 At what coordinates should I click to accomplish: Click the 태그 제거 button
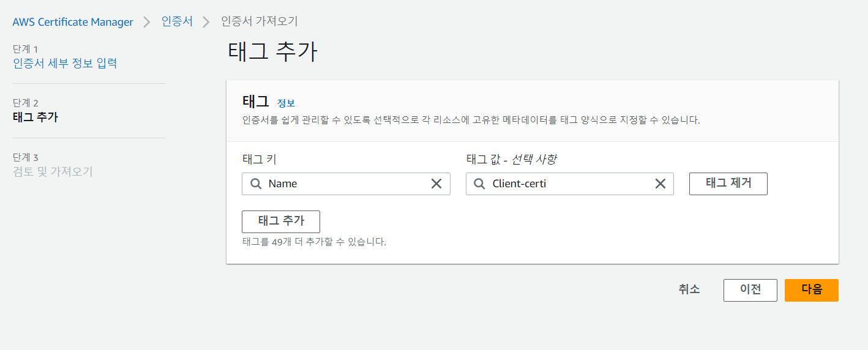click(728, 184)
